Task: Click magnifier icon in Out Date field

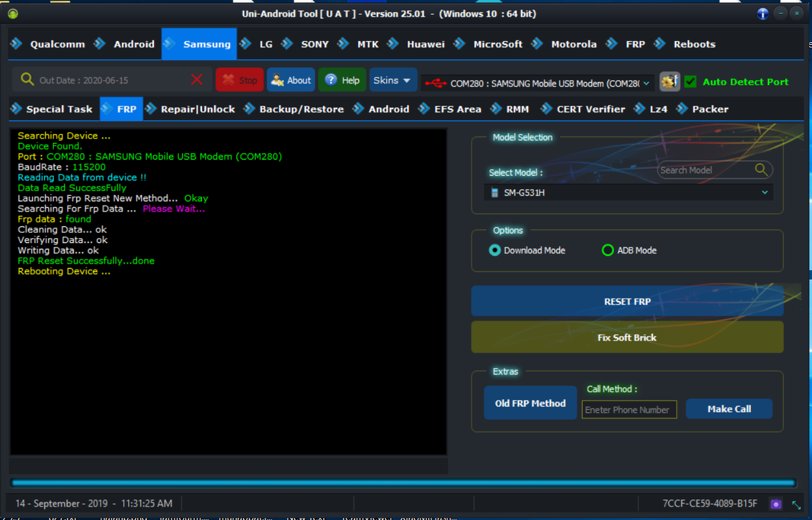Action: [x=27, y=79]
